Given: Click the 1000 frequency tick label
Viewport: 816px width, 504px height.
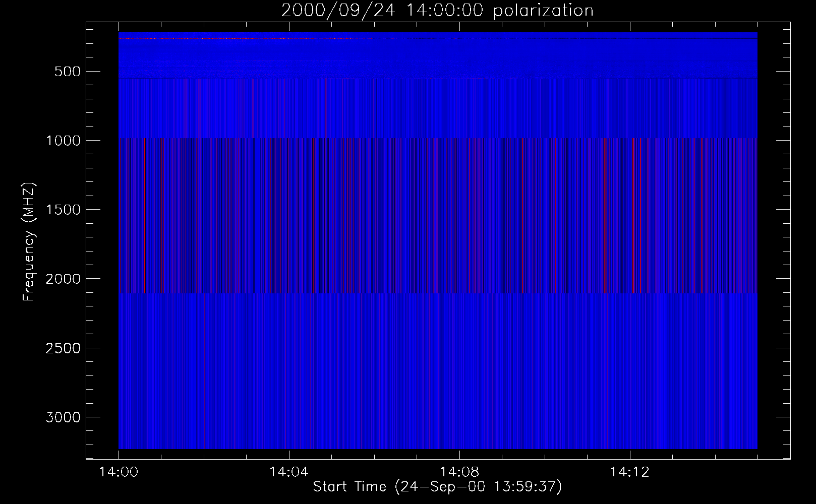Looking at the screenshot, I should click(x=63, y=141).
